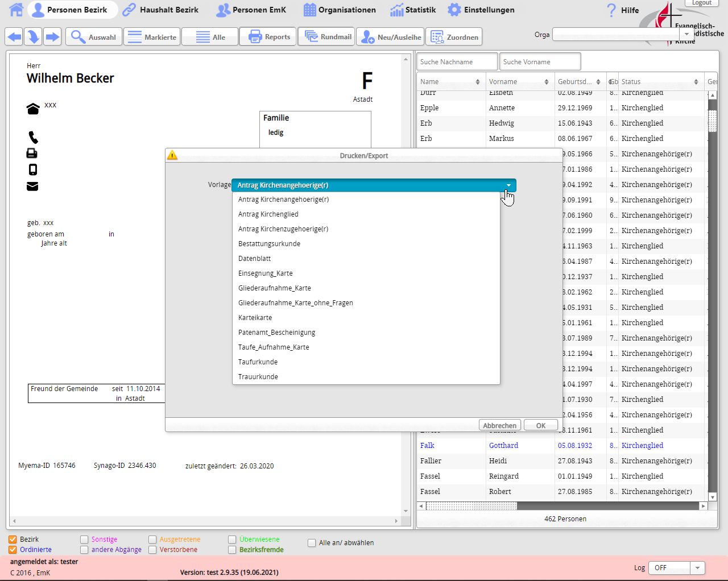Toggle the Ordinierte checkbox
The image size is (728, 581).
point(13,550)
